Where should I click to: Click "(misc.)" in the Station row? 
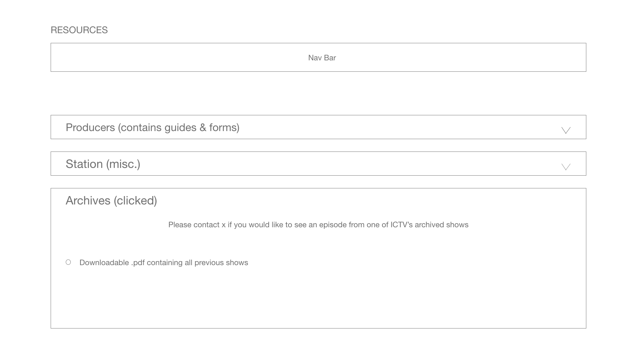(x=123, y=164)
